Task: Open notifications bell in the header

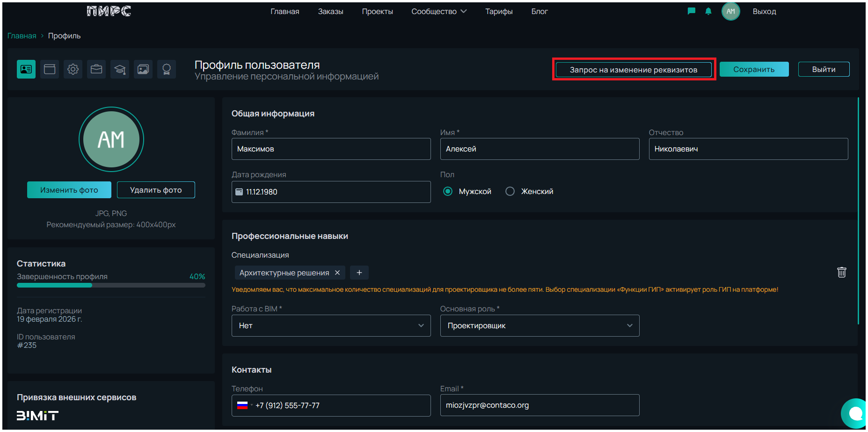Action: [x=708, y=11]
